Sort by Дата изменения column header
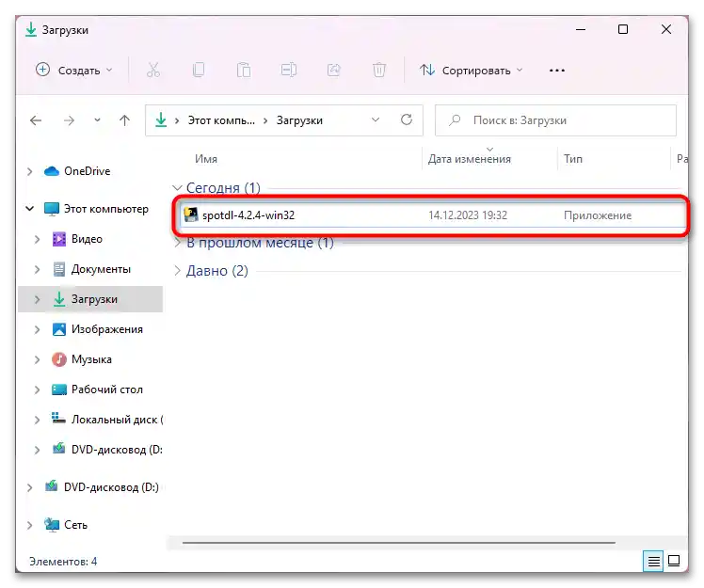Image resolution: width=704 pixels, height=588 pixels. 470,159
